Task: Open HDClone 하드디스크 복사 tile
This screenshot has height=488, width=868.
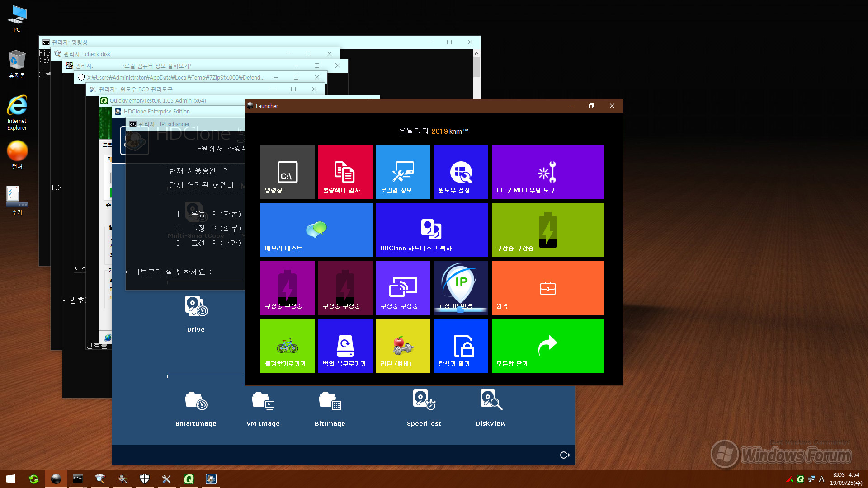Action: coord(432,230)
